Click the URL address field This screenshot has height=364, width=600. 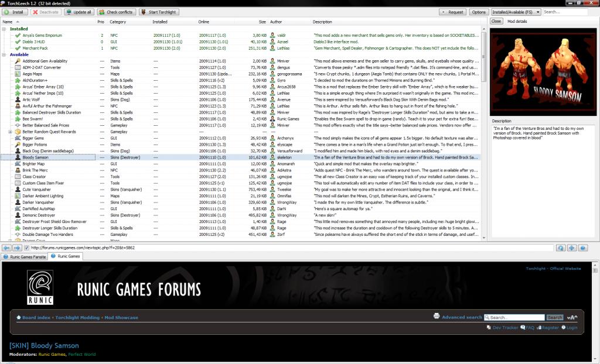click(x=292, y=248)
